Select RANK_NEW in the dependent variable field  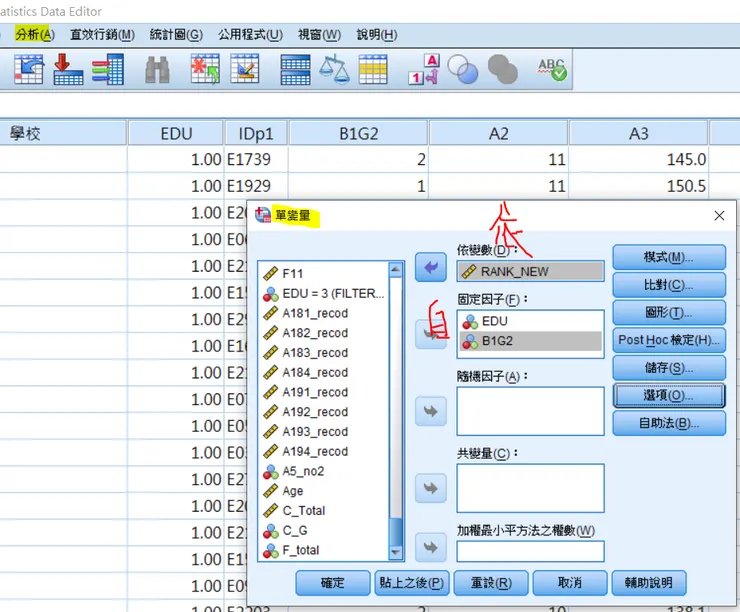(x=530, y=271)
